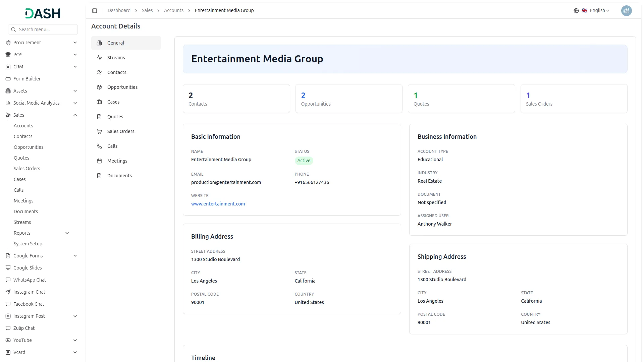Screen dimensions: 644x362
Task: Go to the Accounts breadcrumb
Action: point(174,11)
